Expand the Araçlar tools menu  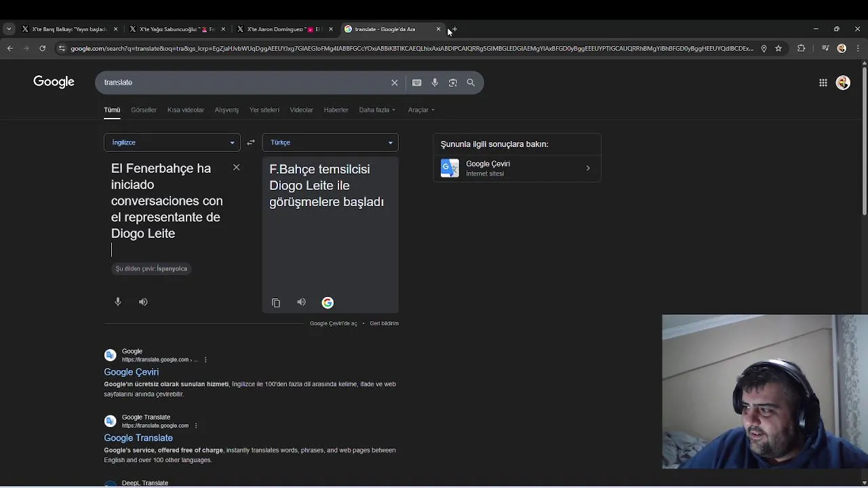coord(421,110)
